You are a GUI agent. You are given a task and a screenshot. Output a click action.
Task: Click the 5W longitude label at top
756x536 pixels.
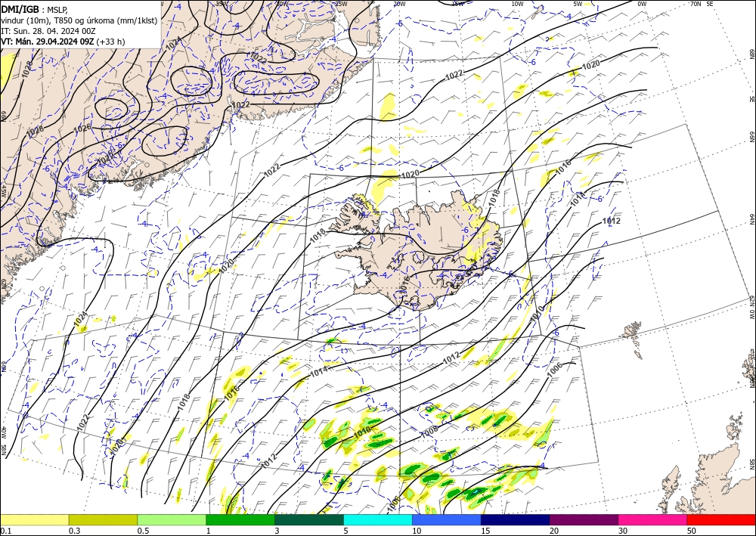coord(578,4)
